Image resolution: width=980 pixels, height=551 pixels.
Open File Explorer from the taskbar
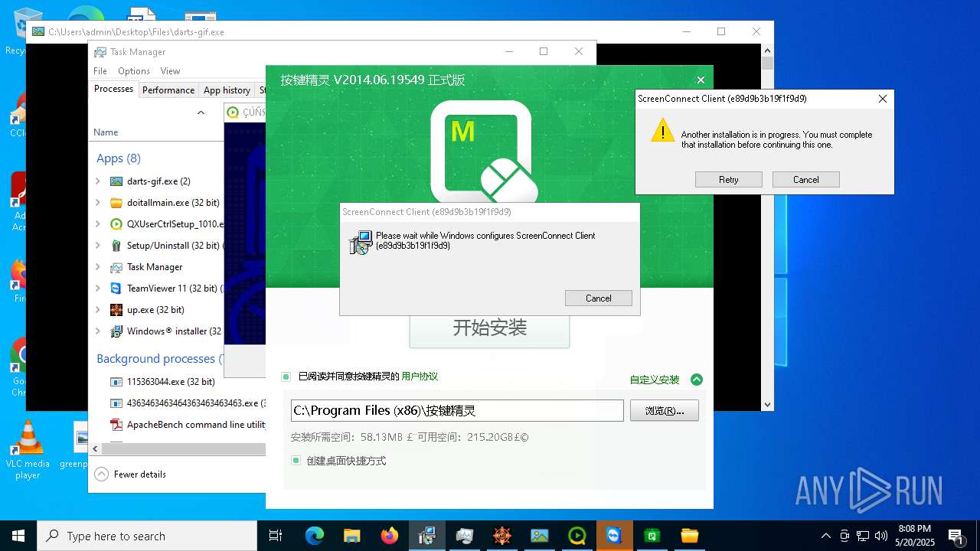pos(351,536)
